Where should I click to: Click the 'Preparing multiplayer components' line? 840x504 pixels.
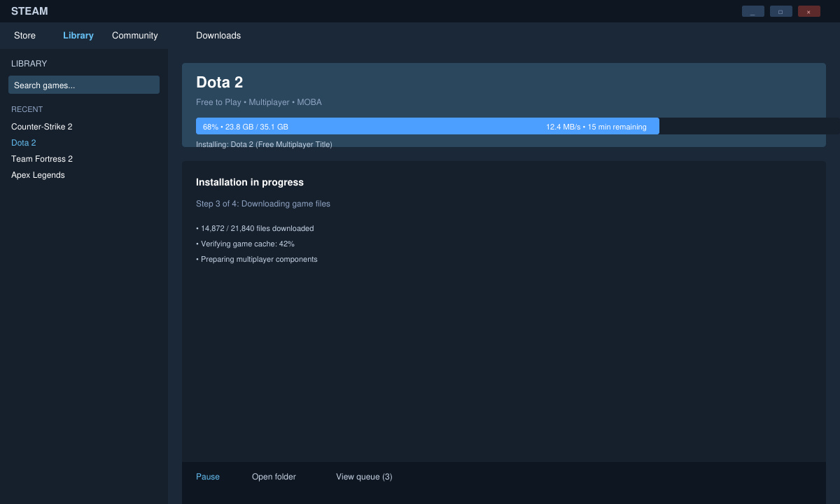coord(257,259)
